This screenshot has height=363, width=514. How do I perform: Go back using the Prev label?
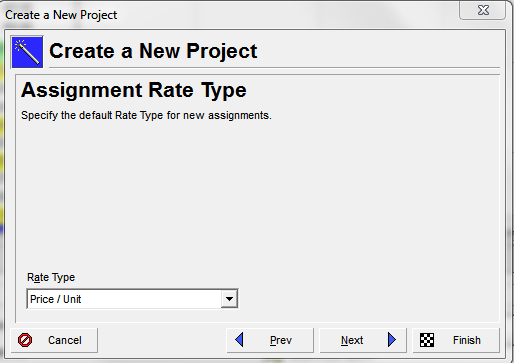[281, 340]
